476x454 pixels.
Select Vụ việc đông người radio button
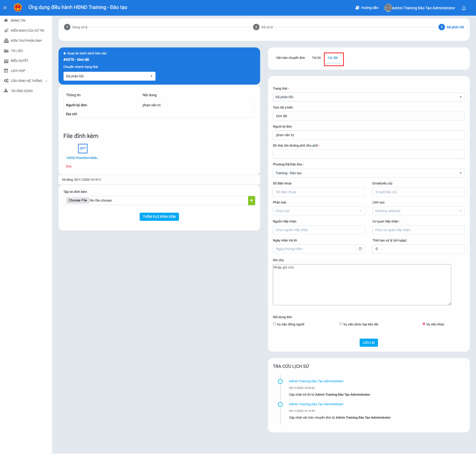tap(274, 324)
